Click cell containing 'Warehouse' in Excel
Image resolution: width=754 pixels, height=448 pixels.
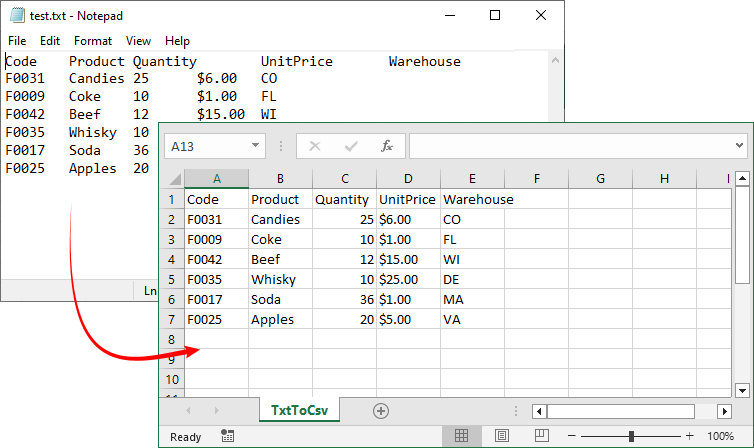(x=472, y=199)
